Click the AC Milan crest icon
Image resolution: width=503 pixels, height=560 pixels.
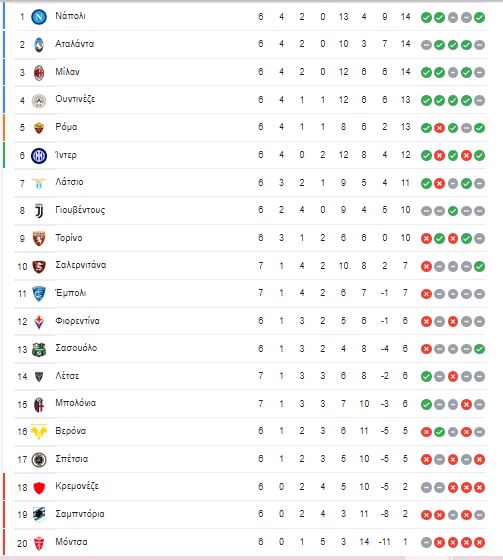pyautogui.click(x=39, y=72)
